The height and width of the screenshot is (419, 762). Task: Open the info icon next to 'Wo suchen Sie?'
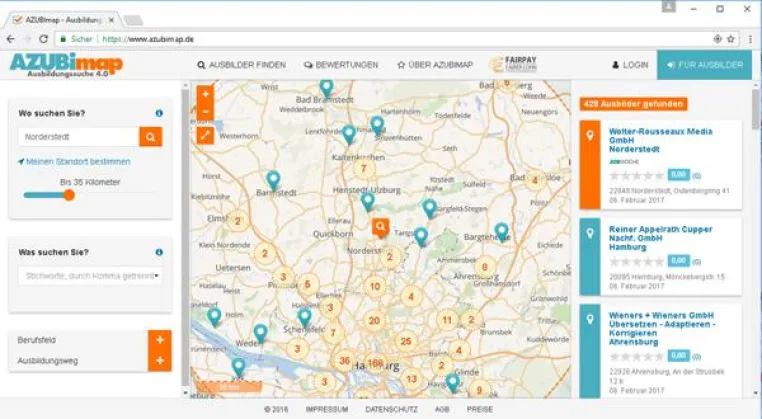click(159, 113)
